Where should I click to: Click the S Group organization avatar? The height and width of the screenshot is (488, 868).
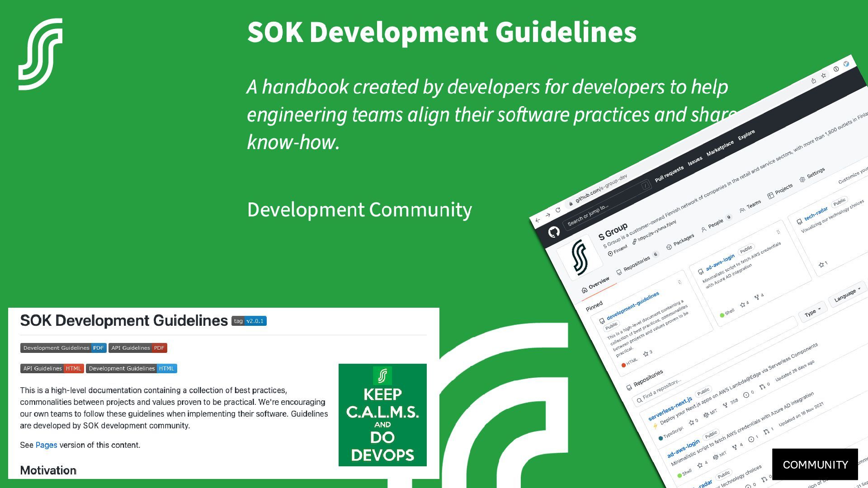click(x=579, y=258)
